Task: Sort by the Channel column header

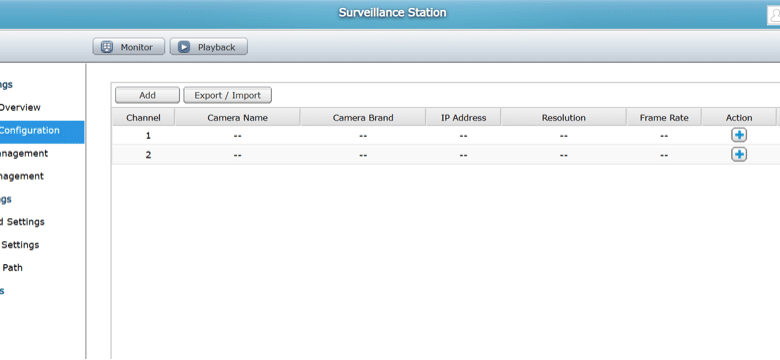Action: [143, 117]
